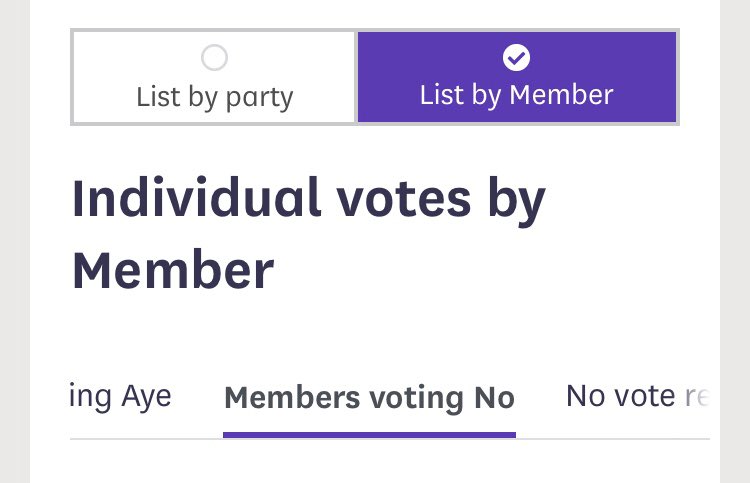Click the grey outlined circle above 'List by party'
The height and width of the screenshot is (483, 750).
[x=214, y=57]
